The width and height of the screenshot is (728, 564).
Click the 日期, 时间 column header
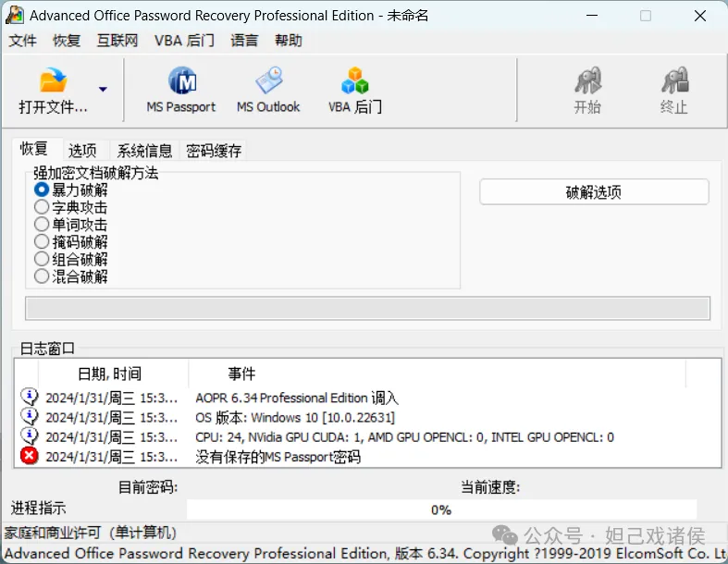coord(113,374)
